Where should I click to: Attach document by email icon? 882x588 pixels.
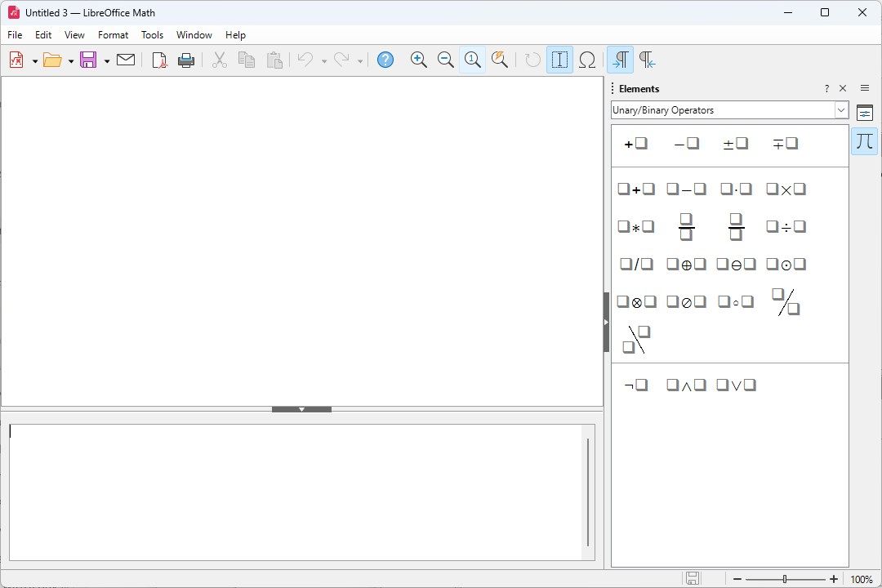coord(126,60)
